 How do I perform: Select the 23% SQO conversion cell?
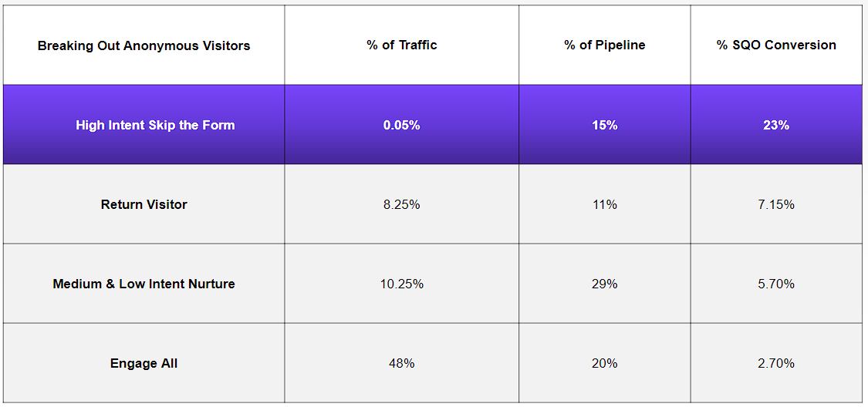pos(776,125)
